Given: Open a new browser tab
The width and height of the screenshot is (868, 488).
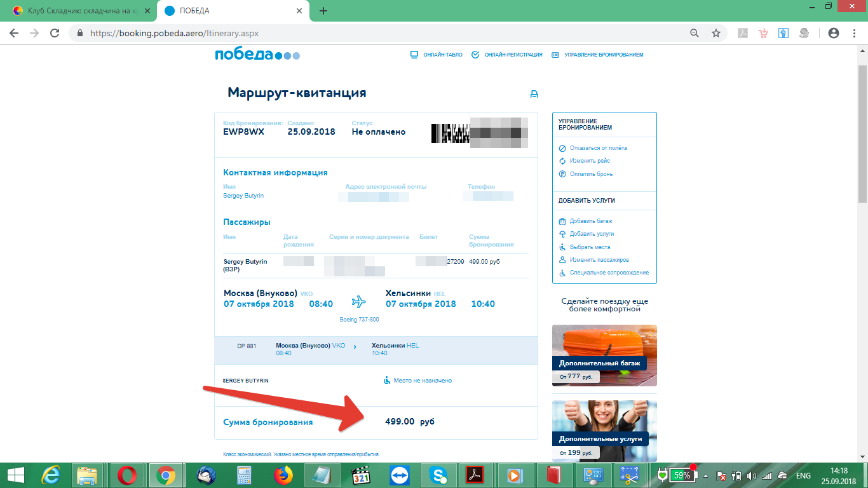Looking at the screenshot, I should pos(323,11).
